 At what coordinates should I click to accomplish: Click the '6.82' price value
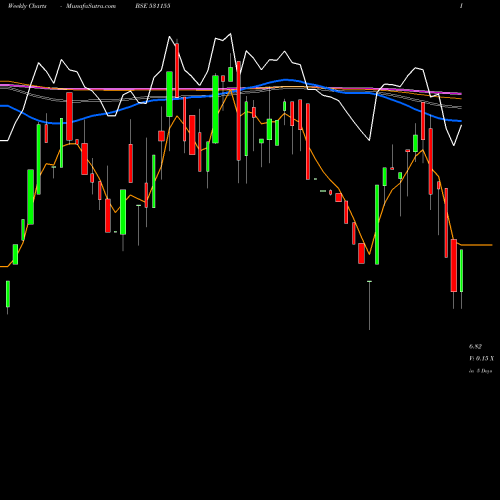(475, 347)
